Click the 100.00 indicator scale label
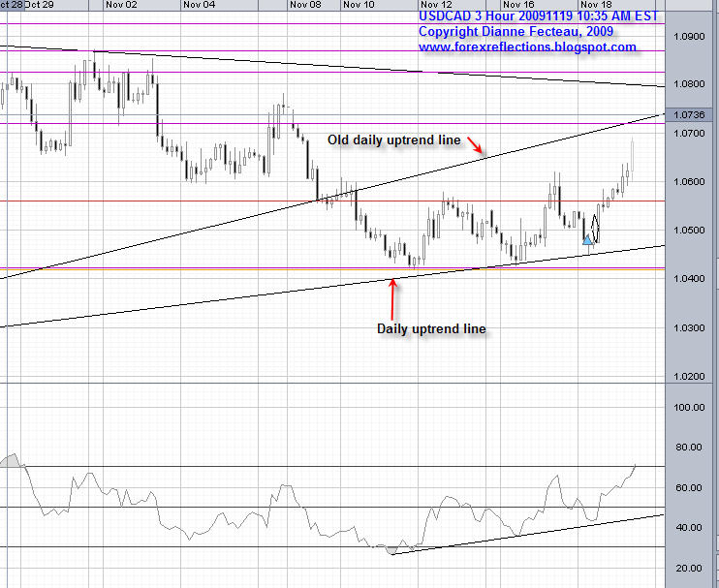Viewport: 719px width, 588px height. click(x=689, y=408)
